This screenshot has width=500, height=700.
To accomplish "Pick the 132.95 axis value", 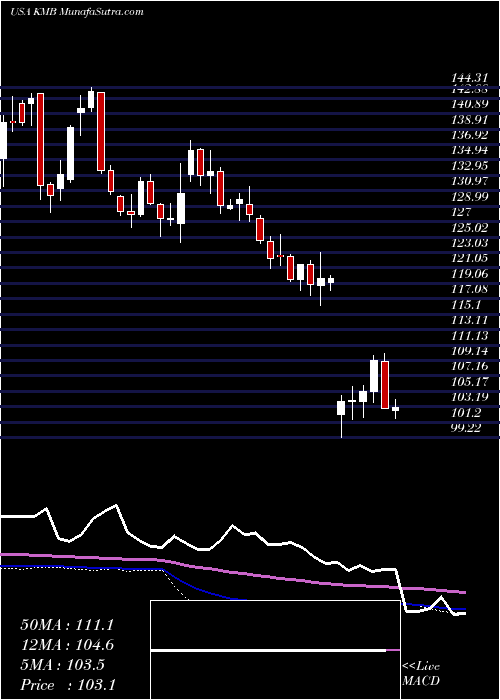I will [472, 166].
